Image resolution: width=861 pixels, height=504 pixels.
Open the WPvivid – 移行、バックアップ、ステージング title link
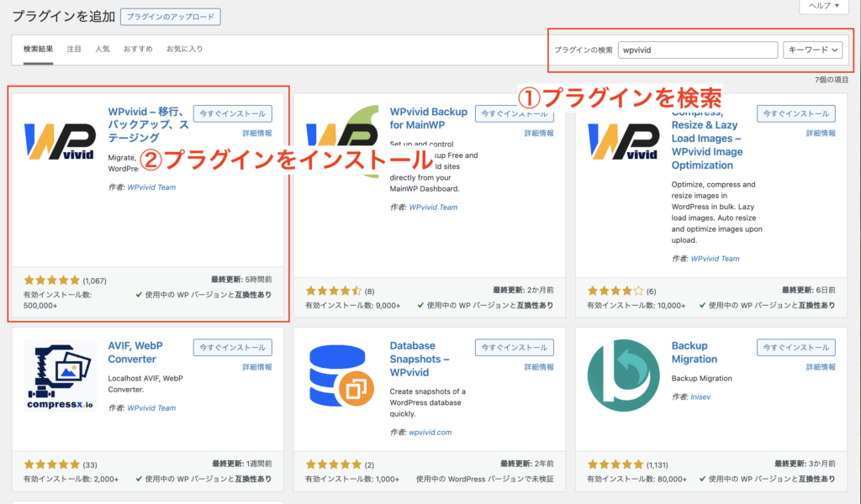pos(148,124)
